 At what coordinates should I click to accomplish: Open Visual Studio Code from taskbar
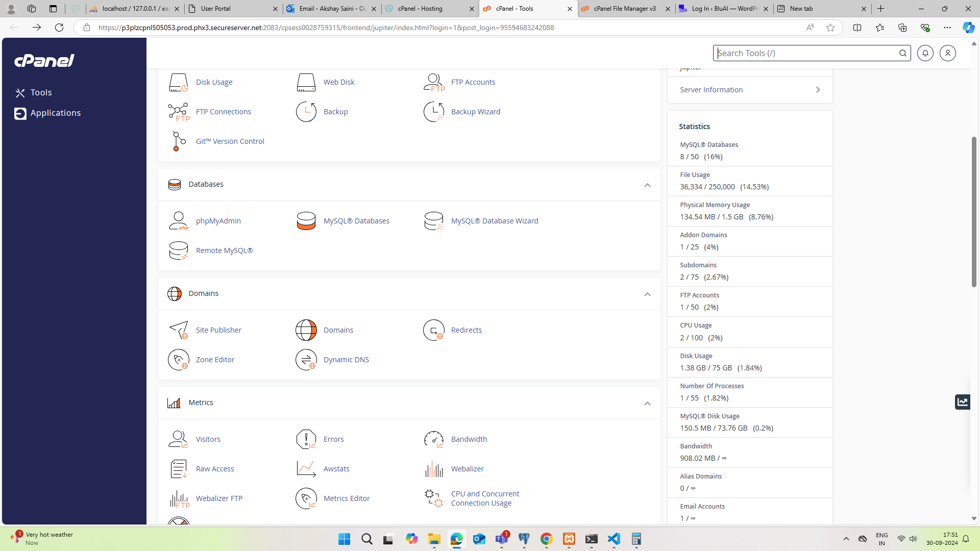pos(614,539)
